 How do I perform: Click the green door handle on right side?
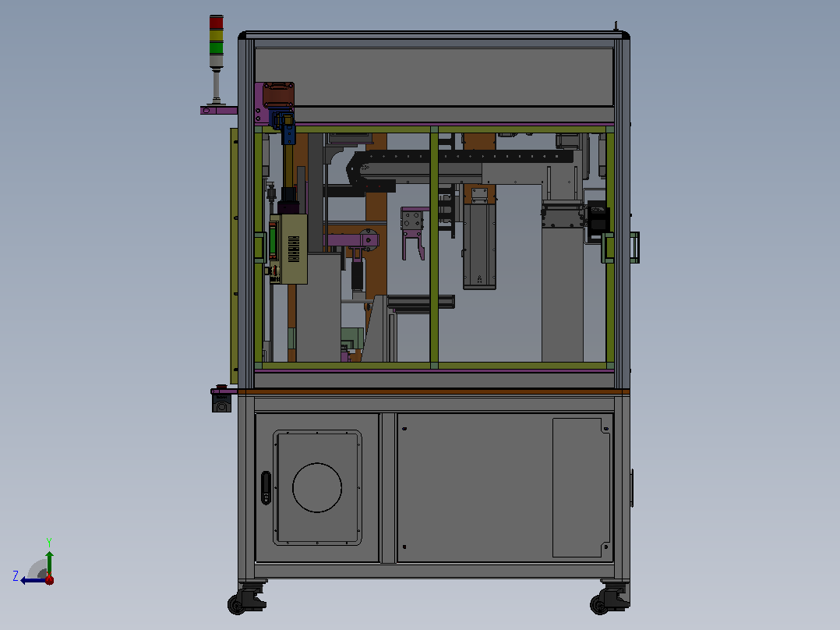tap(634, 247)
